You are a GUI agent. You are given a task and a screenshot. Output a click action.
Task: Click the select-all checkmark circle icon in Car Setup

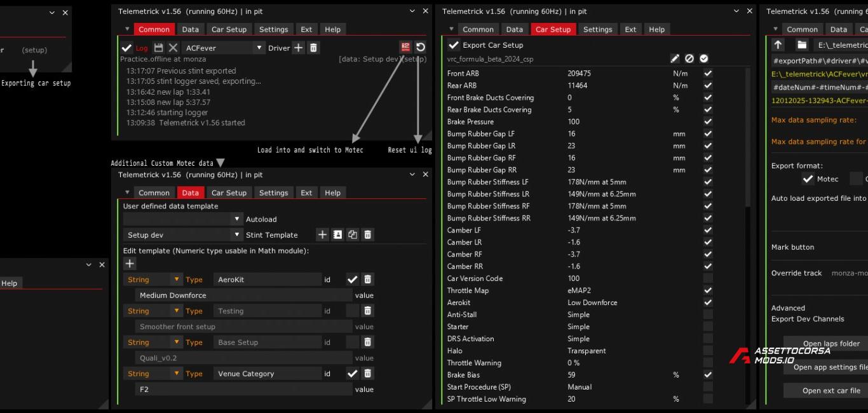click(x=704, y=58)
